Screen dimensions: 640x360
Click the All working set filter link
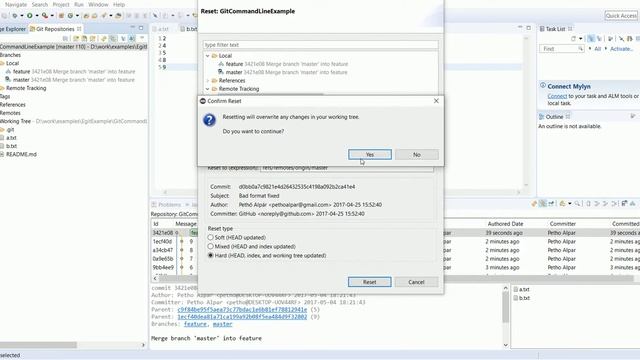[x=598, y=49]
